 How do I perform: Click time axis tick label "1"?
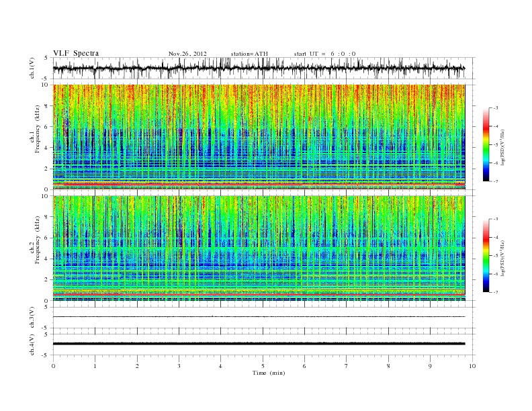[95, 366]
